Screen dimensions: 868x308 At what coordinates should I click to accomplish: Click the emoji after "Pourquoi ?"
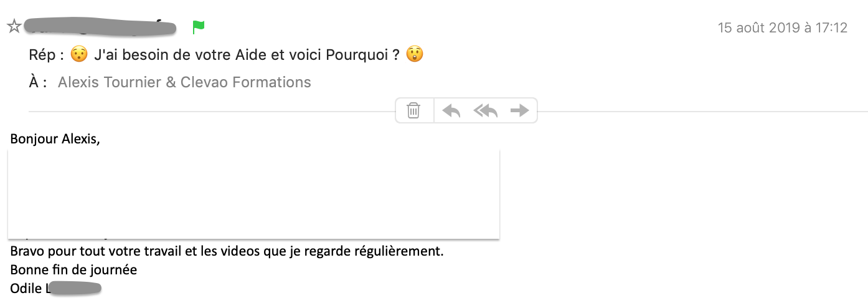click(x=415, y=55)
